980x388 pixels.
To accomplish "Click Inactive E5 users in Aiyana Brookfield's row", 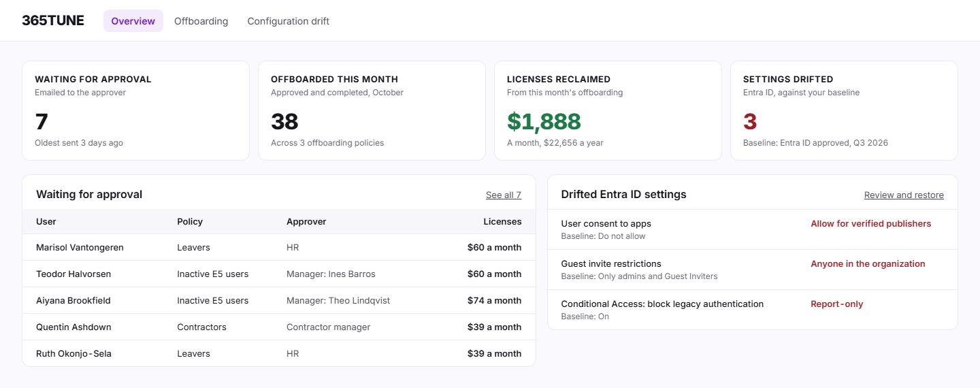I will (x=213, y=301).
